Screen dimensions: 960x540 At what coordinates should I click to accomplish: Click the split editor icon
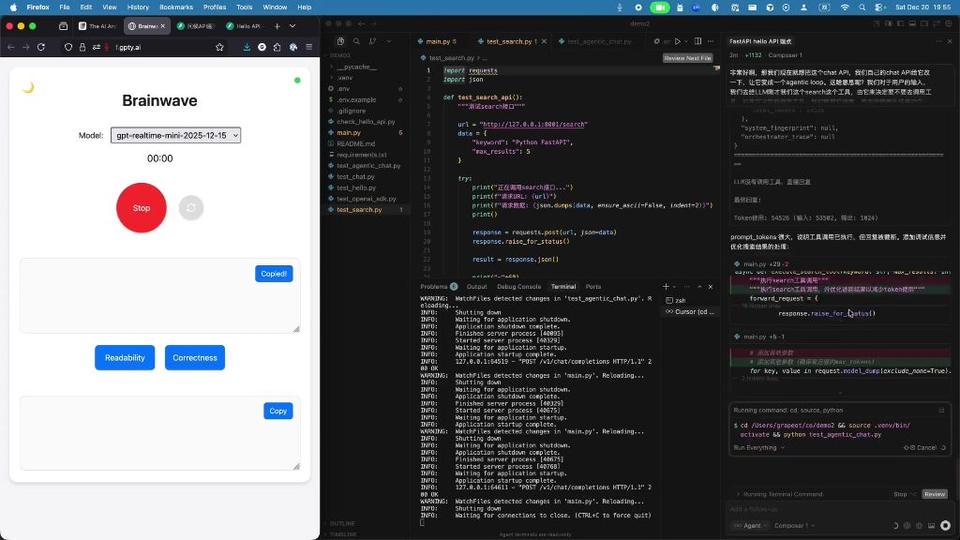(x=698, y=41)
